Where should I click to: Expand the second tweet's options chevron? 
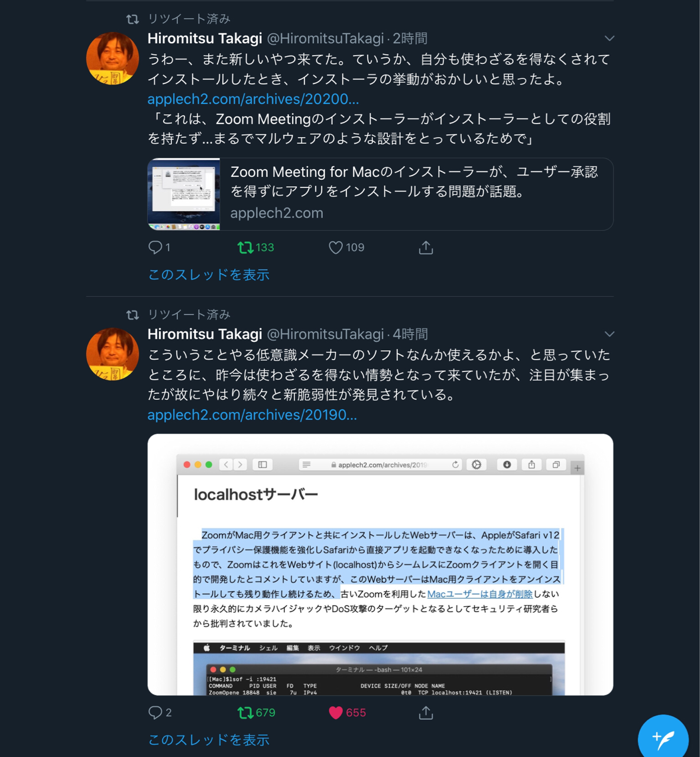point(610,334)
